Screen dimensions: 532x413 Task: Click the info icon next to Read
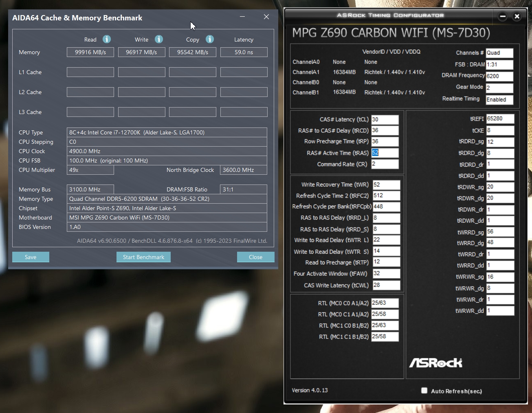(x=107, y=39)
